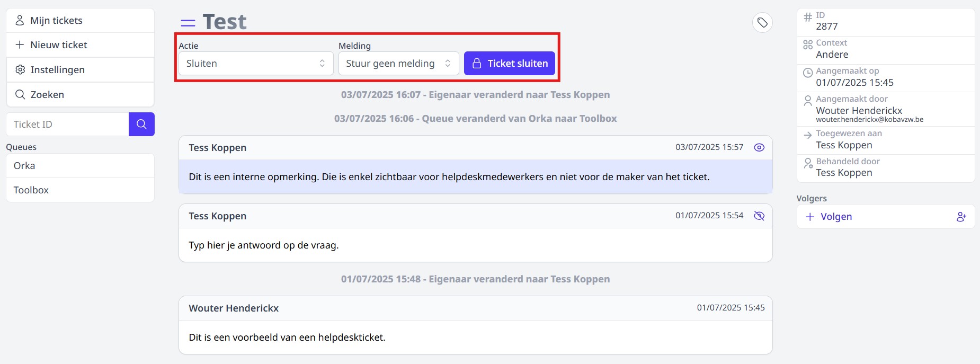Click the person icon of Mijn tickets

click(20, 20)
